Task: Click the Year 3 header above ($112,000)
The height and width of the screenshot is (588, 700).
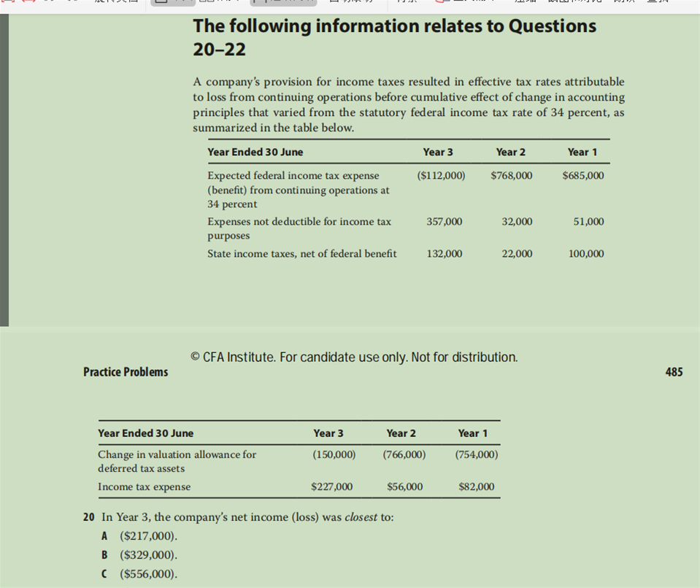Action: pos(438,152)
